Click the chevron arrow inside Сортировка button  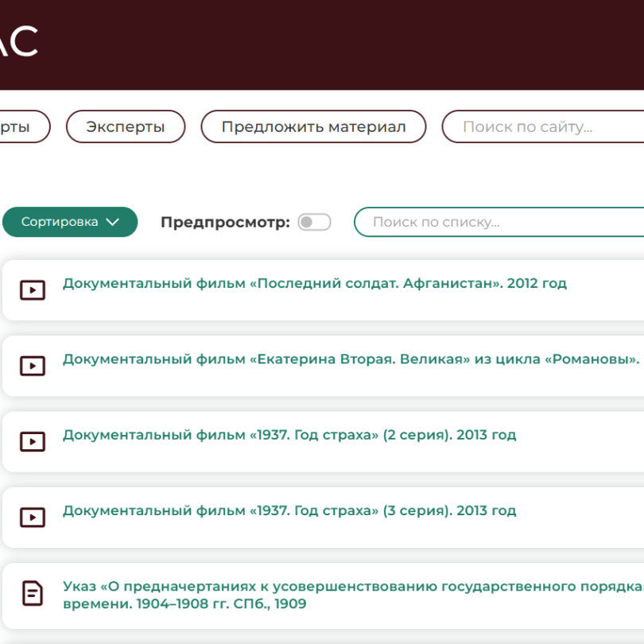click(x=112, y=223)
